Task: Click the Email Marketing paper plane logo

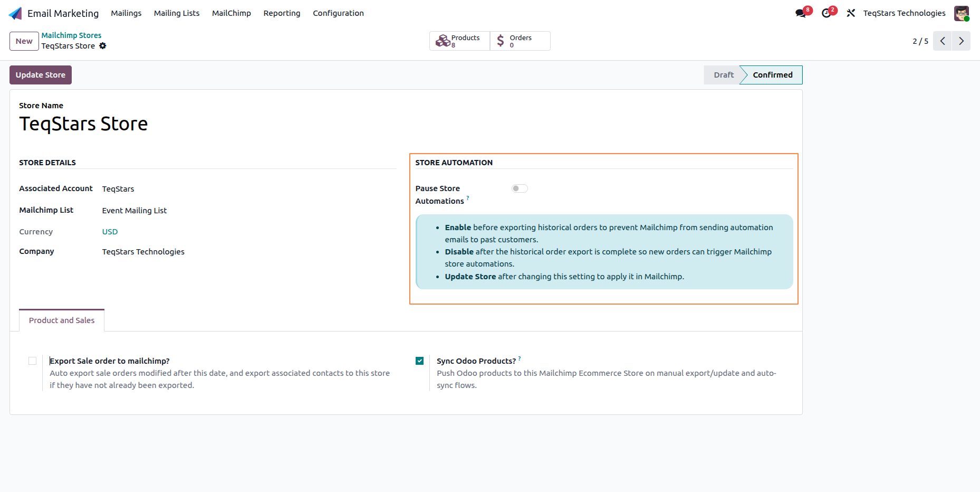Action: point(15,13)
